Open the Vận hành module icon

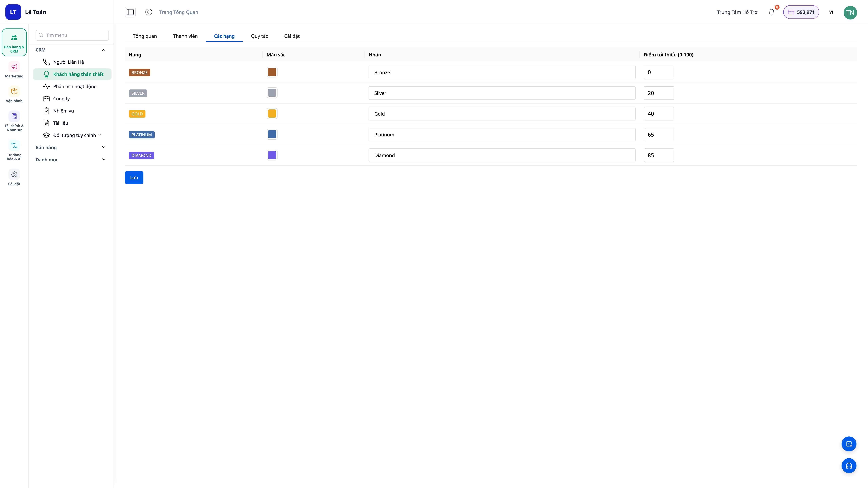(x=14, y=95)
